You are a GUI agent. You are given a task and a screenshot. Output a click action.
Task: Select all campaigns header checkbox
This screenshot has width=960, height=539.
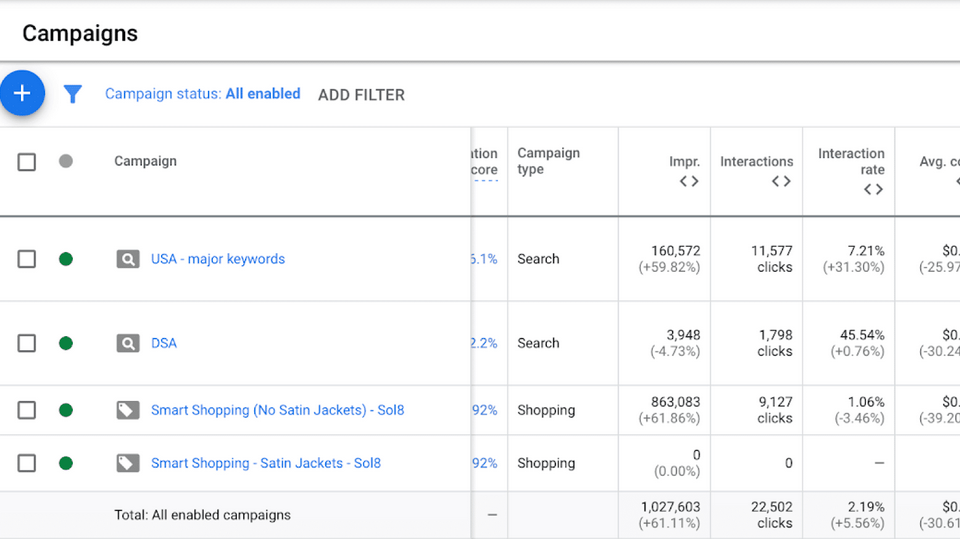tap(26, 162)
